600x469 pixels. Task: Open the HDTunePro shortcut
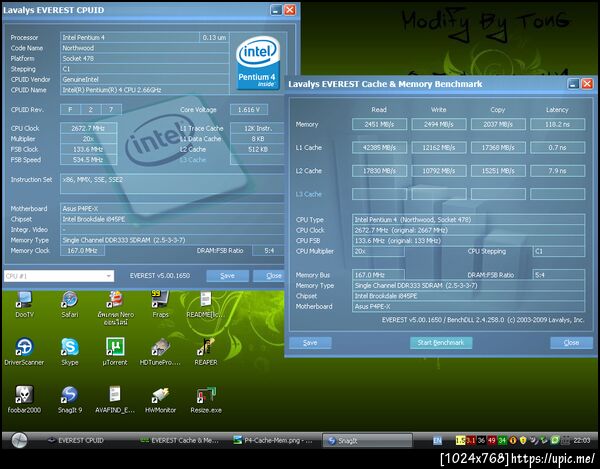(160, 352)
